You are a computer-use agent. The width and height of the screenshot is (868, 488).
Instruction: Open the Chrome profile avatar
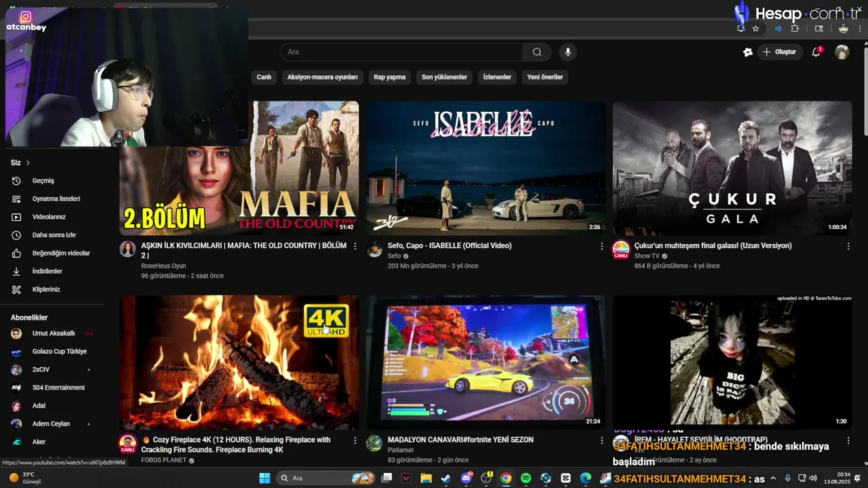click(843, 28)
